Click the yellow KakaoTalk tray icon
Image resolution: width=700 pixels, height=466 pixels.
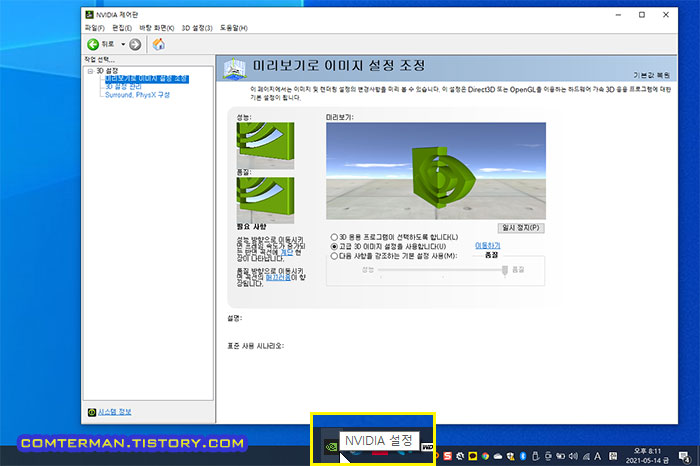pyautogui.click(x=472, y=456)
